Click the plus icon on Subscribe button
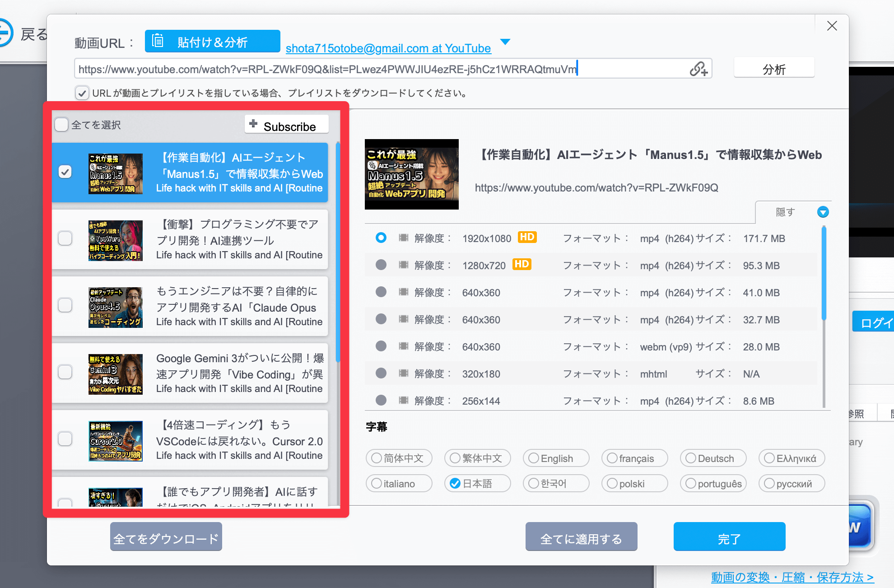 (x=253, y=123)
